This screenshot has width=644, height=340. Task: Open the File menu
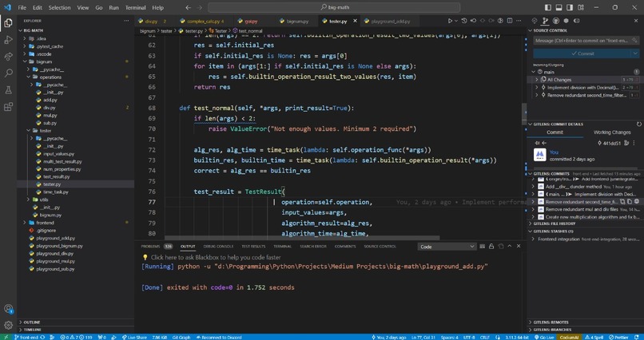pyautogui.click(x=22, y=7)
